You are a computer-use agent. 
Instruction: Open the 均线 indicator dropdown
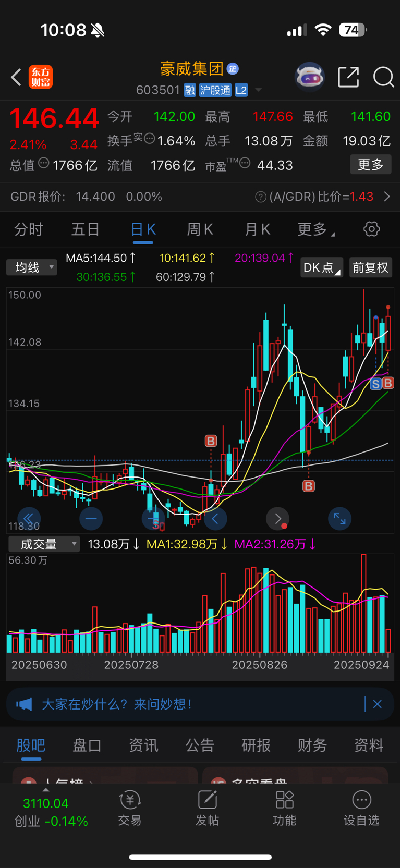[x=32, y=267]
